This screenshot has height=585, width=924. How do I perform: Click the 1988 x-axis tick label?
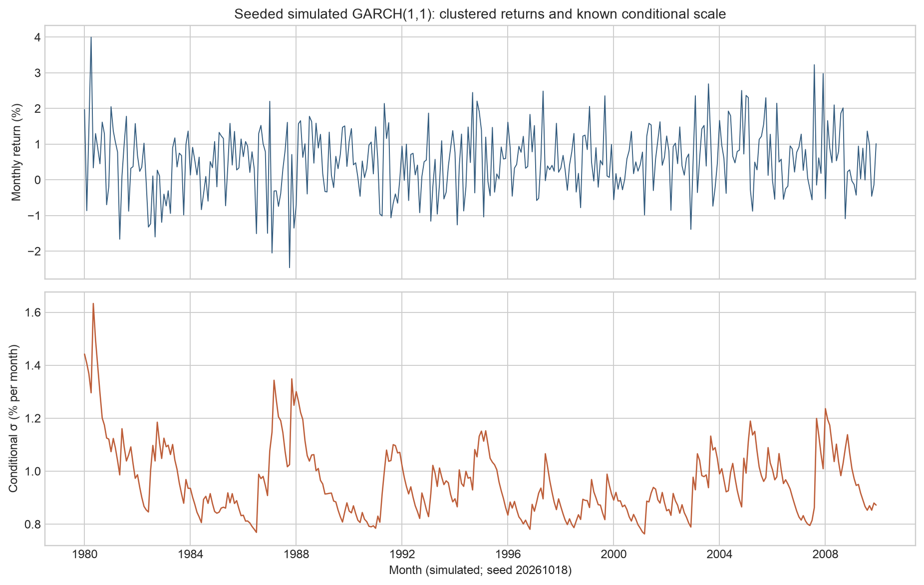(x=296, y=555)
